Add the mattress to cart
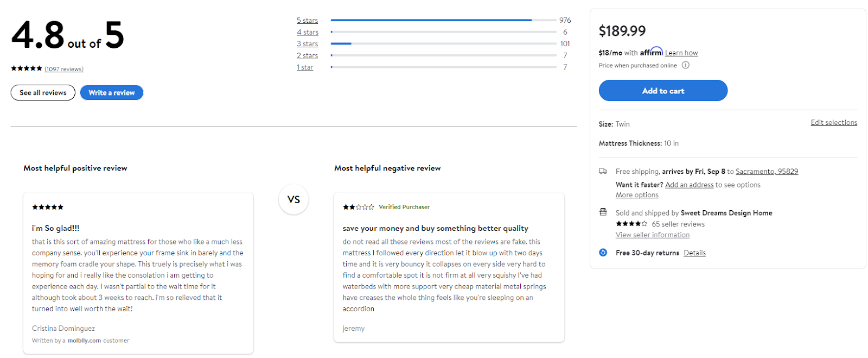Screen dimensions: 868x358 pos(662,91)
